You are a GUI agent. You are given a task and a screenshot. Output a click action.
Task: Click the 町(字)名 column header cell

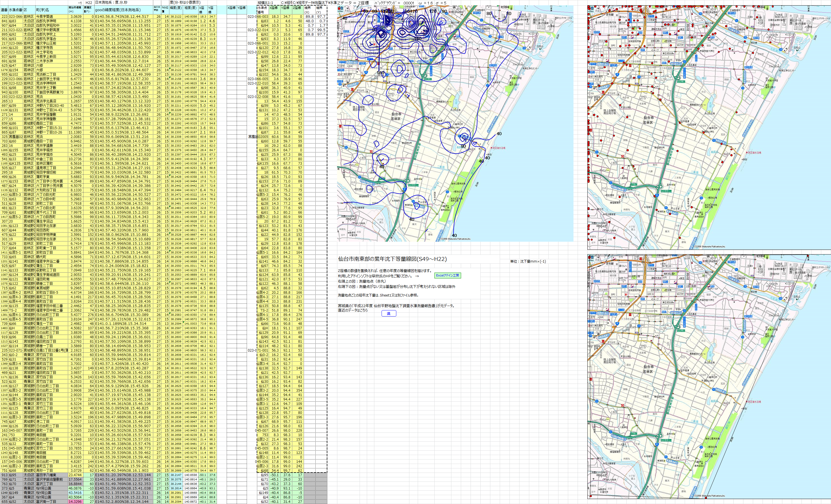51,10
